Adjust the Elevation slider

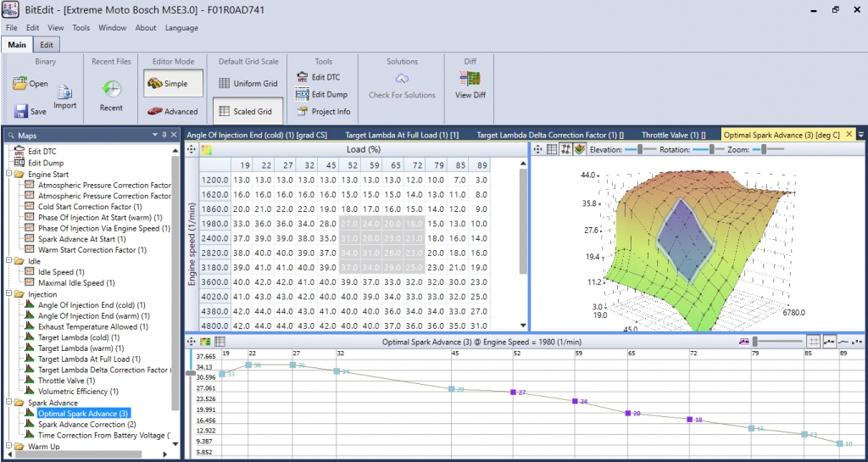tap(640, 149)
